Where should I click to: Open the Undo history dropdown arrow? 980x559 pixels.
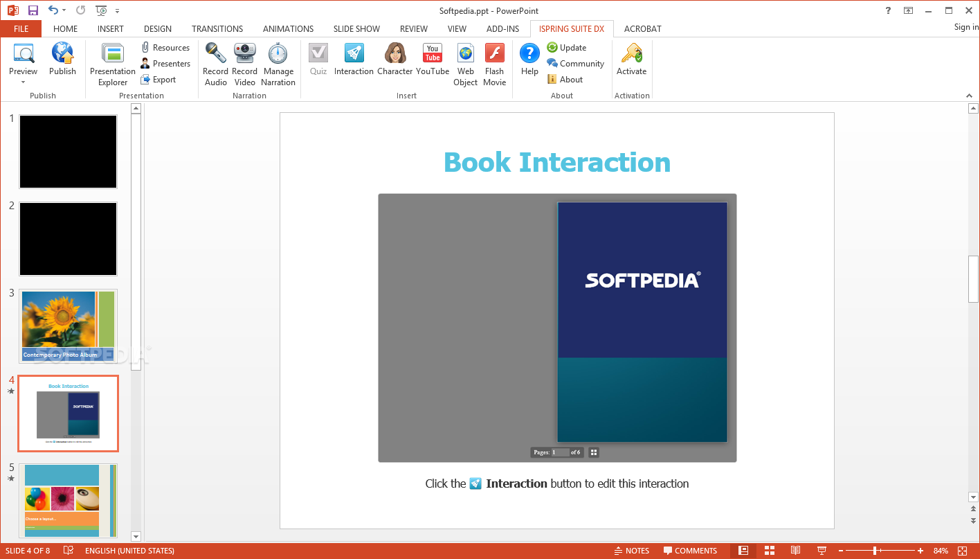(x=64, y=10)
